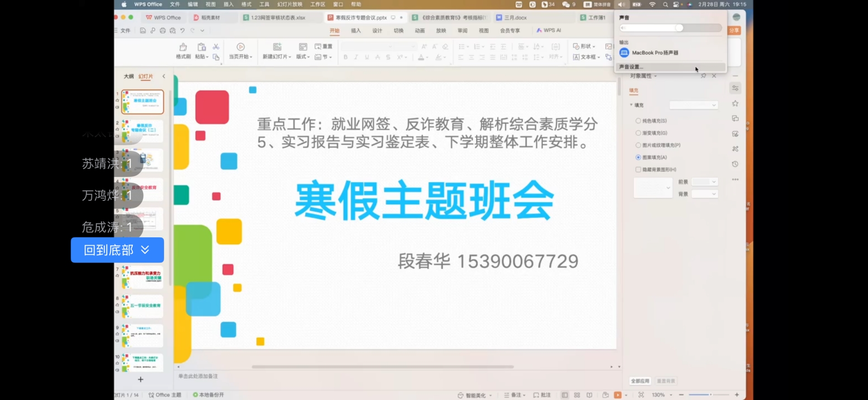Click the Cut scissors icon
This screenshot has width=868, height=400.
pyautogui.click(x=216, y=47)
